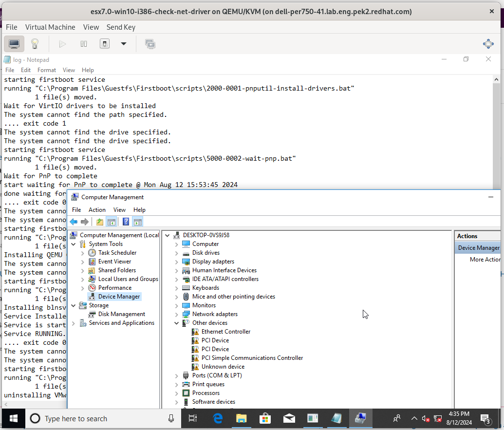Screen dimensions: 504x430
Task: Open the shutdown options dropdown arrow
Action: tap(124, 44)
